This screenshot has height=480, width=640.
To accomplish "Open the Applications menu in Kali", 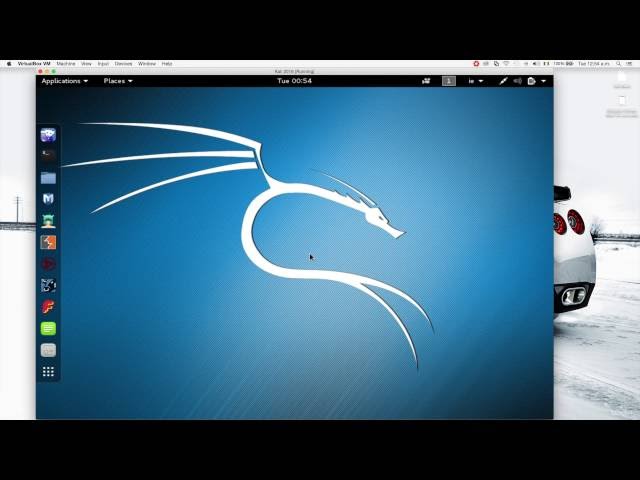I will pos(64,81).
